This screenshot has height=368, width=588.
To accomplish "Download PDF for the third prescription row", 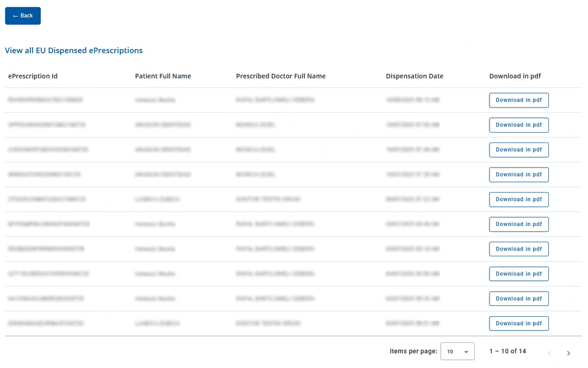I will tap(518, 150).
